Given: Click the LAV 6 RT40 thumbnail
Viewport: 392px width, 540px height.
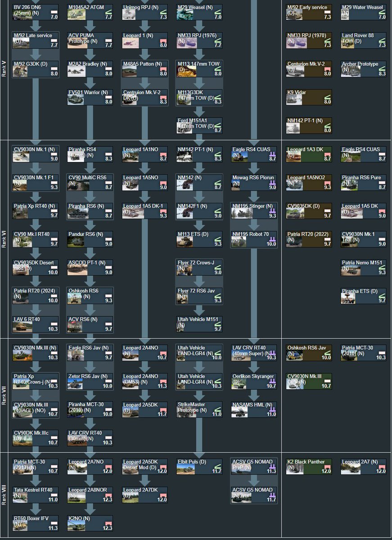Looking at the screenshot, I should (x=22, y=327).
